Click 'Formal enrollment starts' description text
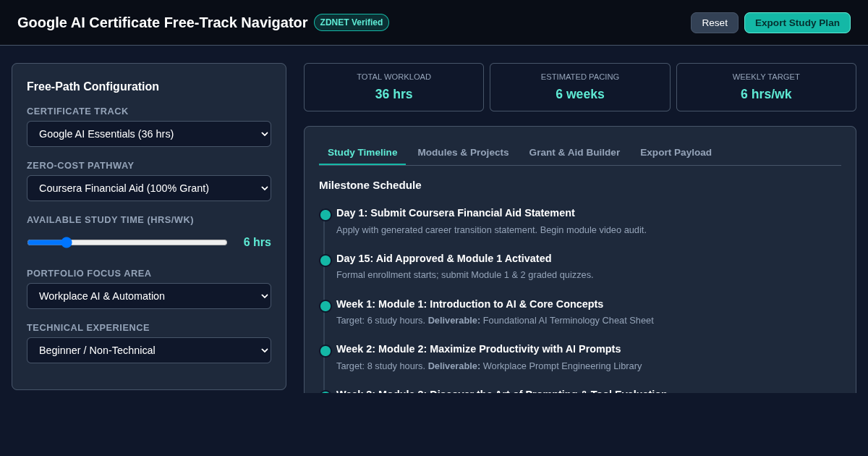 pyautogui.click(x=465, y=275)
